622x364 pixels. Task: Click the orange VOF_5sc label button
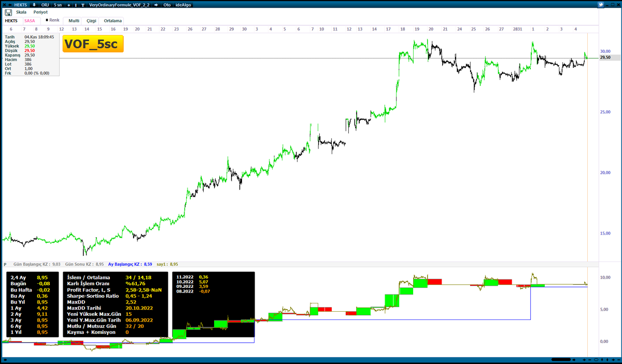[93, 44]
